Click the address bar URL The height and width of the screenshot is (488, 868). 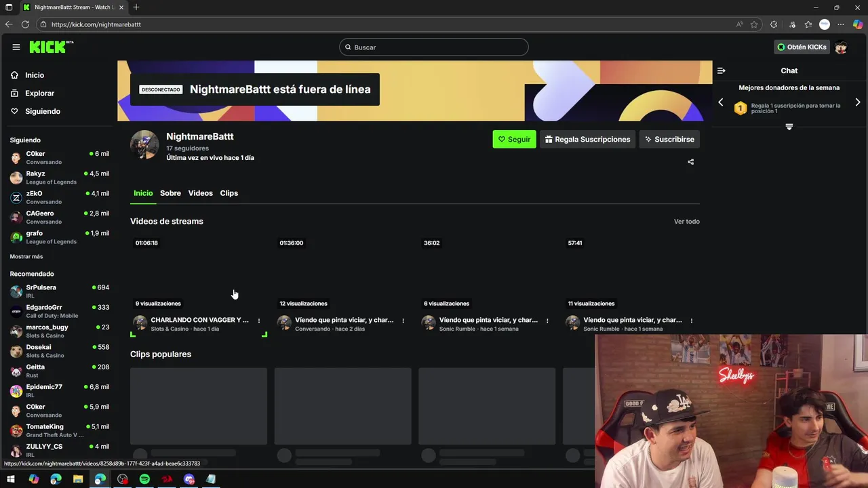pos(96,24)
